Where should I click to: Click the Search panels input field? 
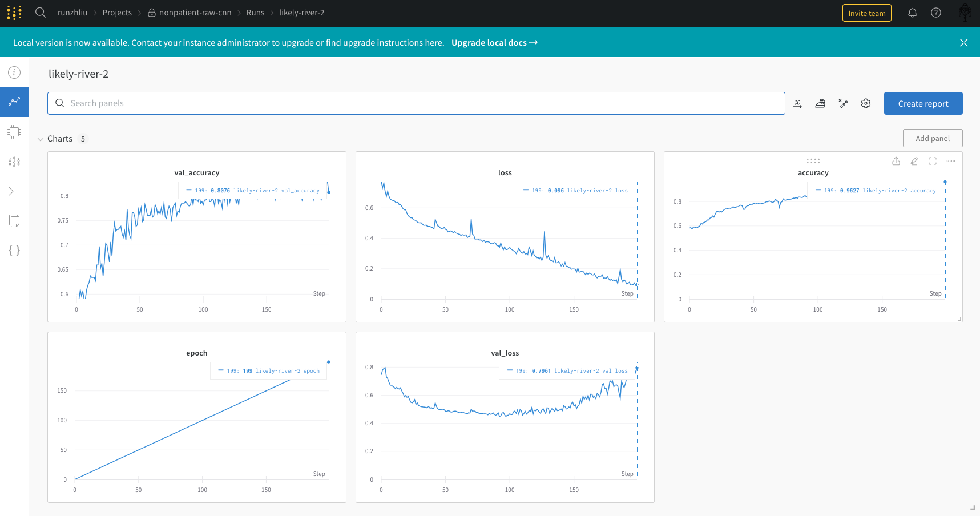[x=416, y=103]
